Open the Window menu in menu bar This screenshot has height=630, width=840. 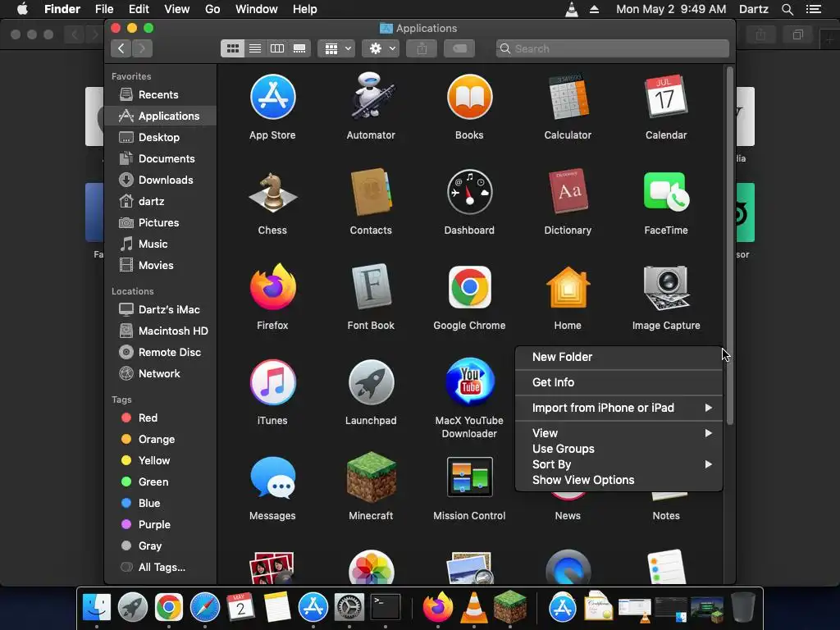256,9
